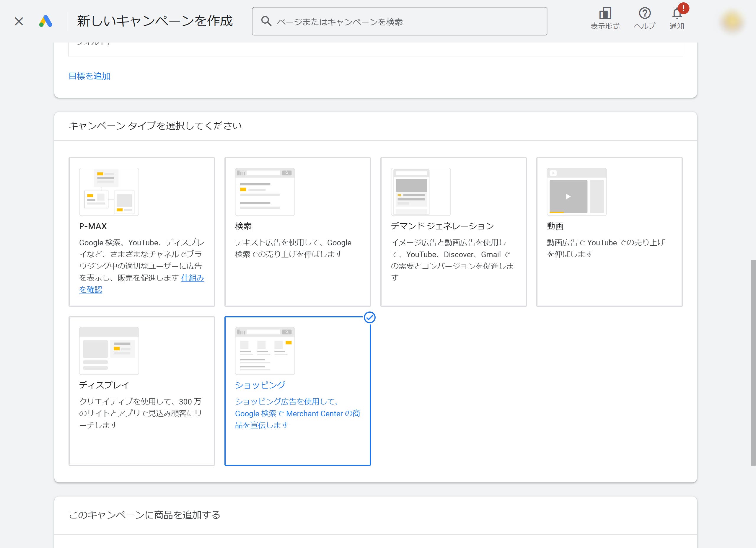The height and width of the screenshot is (548, 756).
Task: Click the 動画 card video illustration
Action: click(x=577, y=192)
